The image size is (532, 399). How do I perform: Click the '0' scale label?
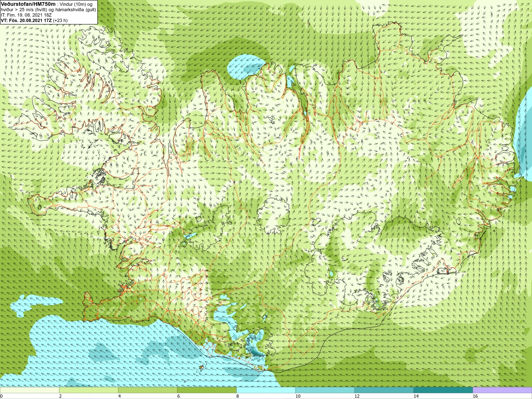[x=2, y=396]
